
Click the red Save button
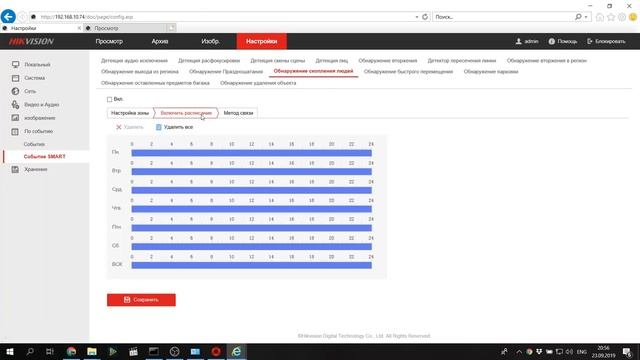coord(141,300)
